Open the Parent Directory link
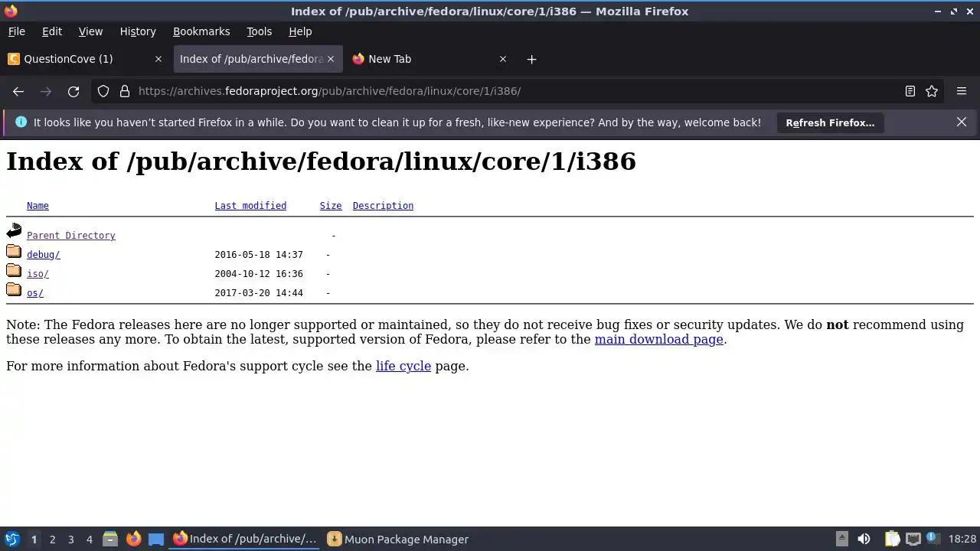Screen dimensions: 980x551 point(71,236)
